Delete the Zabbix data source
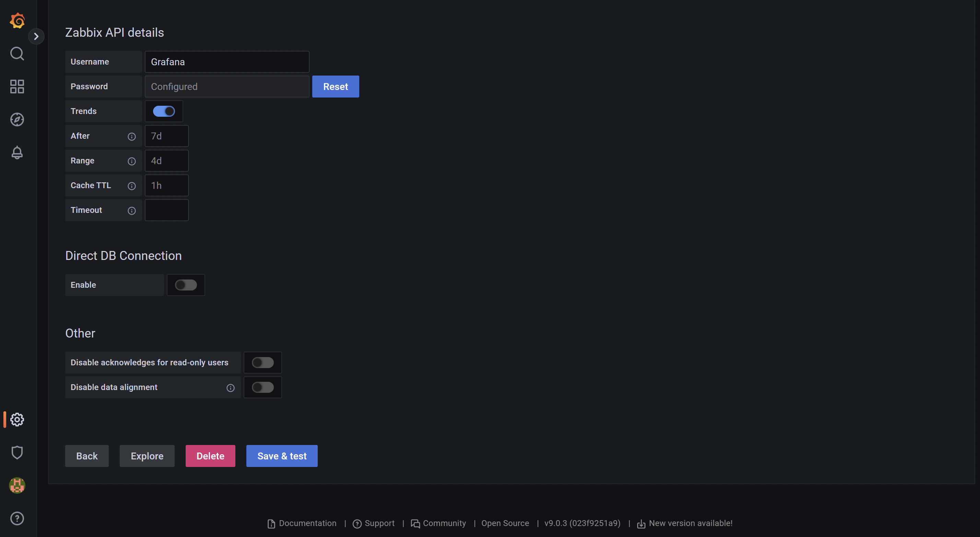Screen dimensions: 980x537 pos(210,456)
